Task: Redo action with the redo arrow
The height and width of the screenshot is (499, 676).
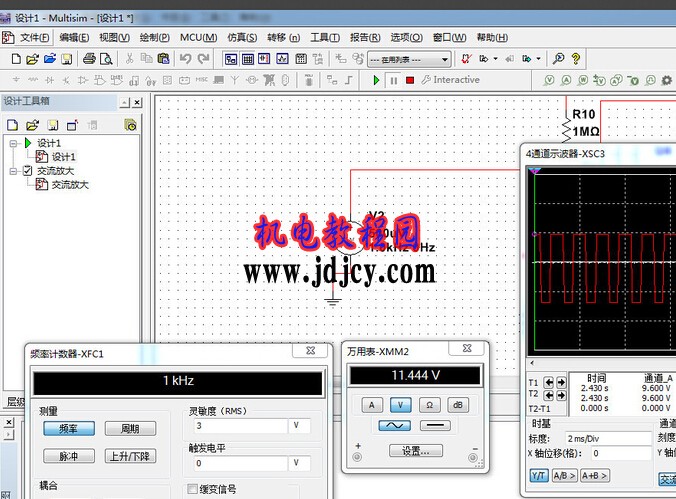Action: [203, 59]
